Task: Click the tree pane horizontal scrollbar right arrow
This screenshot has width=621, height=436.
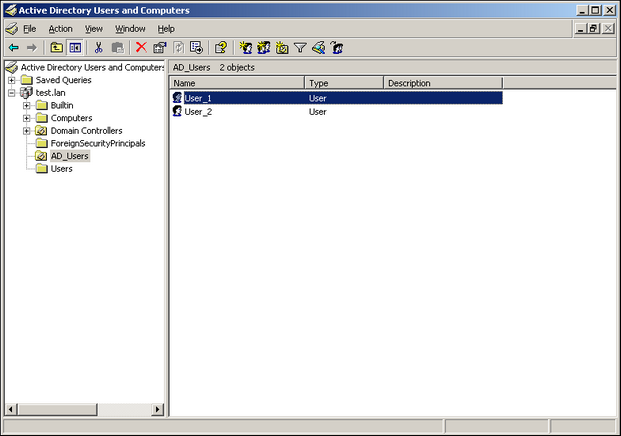Action: (x=157, y=409)
